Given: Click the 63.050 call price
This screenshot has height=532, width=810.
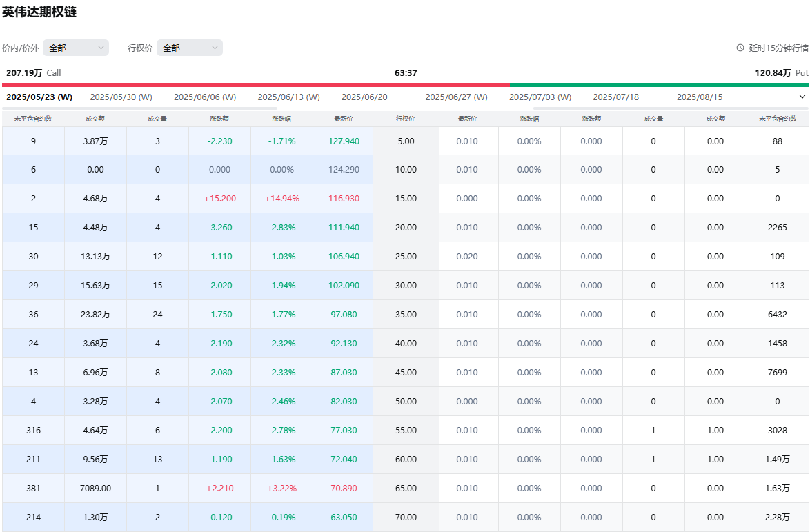Looking at the screenshot, I should click(x=344, y=517).
